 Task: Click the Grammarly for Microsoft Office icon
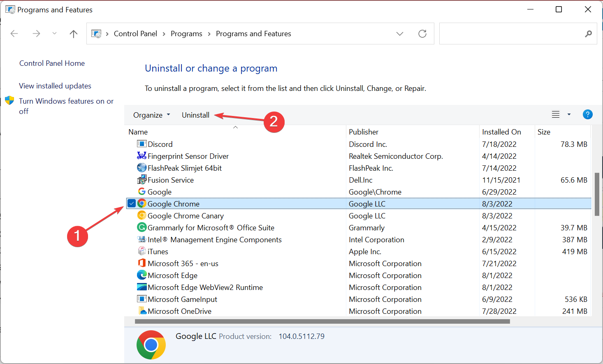(141, 227)
